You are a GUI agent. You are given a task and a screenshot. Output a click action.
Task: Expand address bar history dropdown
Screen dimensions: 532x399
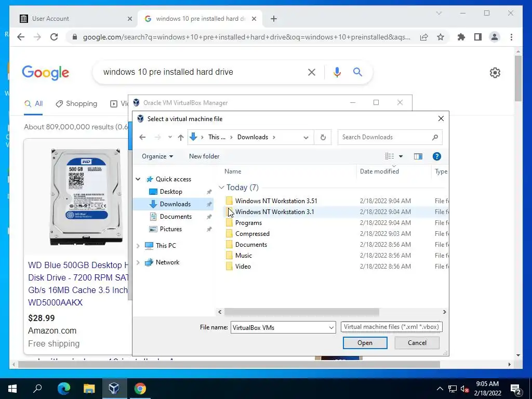pyautogui.click(x=305, y=137)
